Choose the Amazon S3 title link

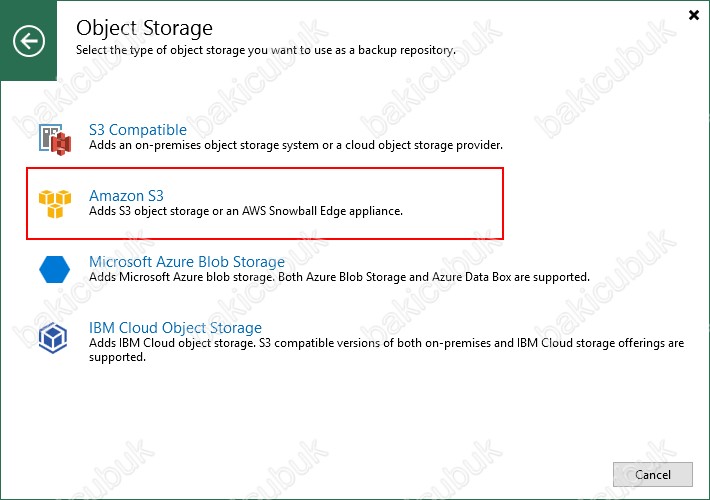coord(126,195)
